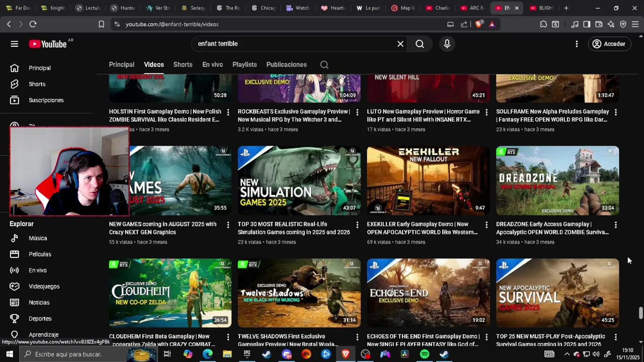Click the browser address bar URL
Viewport: 644px width, 362px height.
172,24
